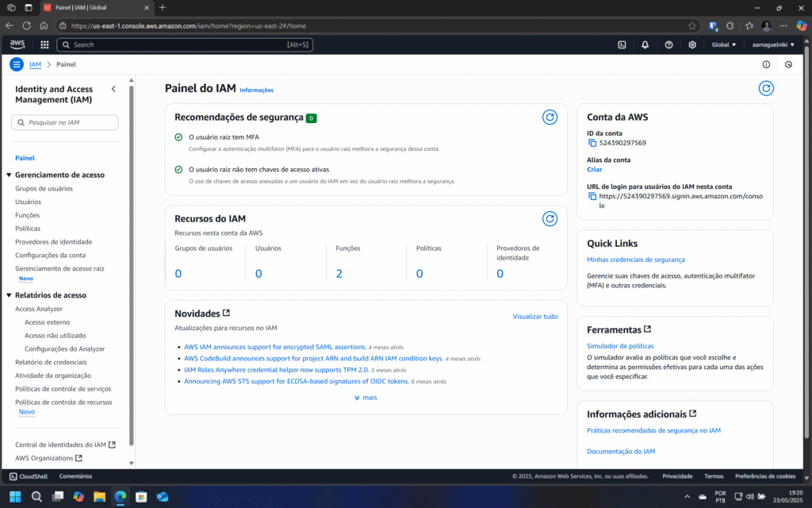
Task: Open Outlook from the taskbar
Action: click(162, 497)
